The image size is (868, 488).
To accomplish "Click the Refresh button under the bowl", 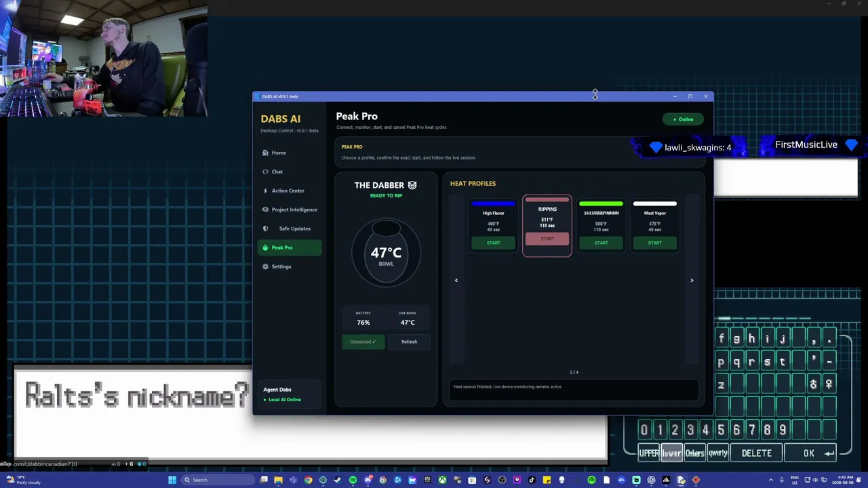I will tap(409, 342).
